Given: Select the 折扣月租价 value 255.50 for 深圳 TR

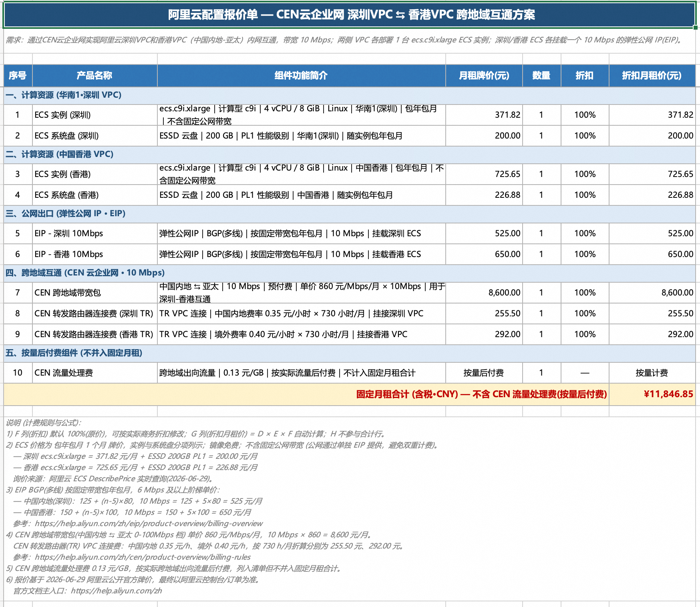Looking at the screenshot, I should tap(652, 314).
